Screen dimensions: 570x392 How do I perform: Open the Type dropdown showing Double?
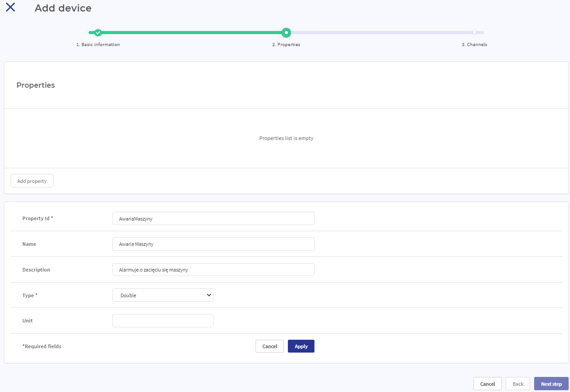(163, 295)
